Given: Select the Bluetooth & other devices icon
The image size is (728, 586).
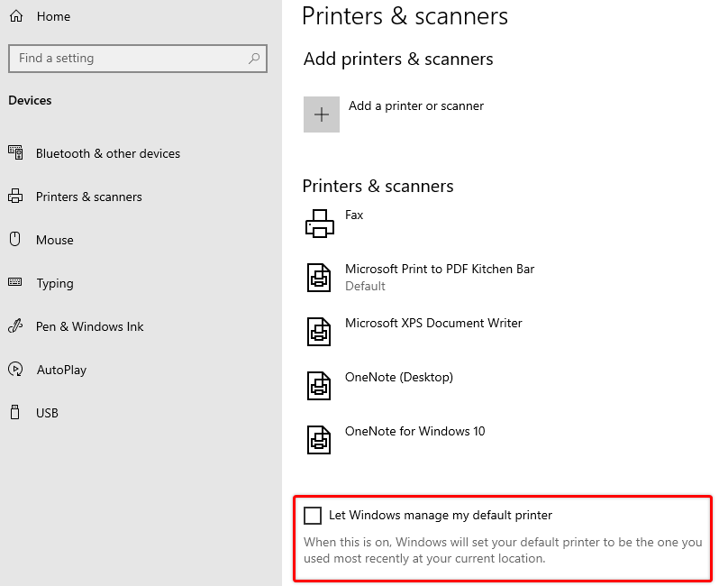Looking at the screenshot, I should [x=15, y=152].
